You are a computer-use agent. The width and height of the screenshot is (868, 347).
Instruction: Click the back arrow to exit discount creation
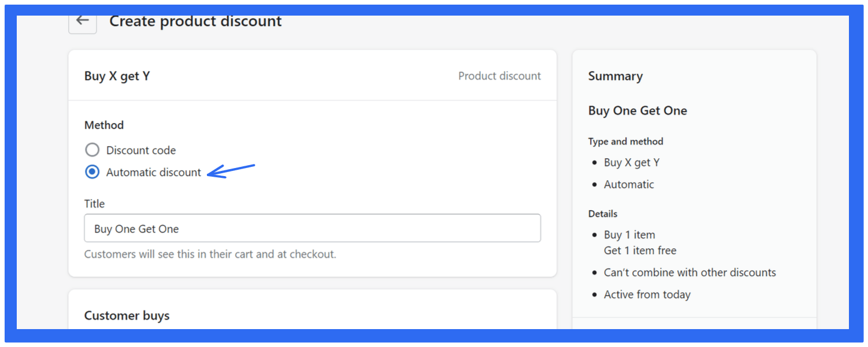[x=82, y=21]
